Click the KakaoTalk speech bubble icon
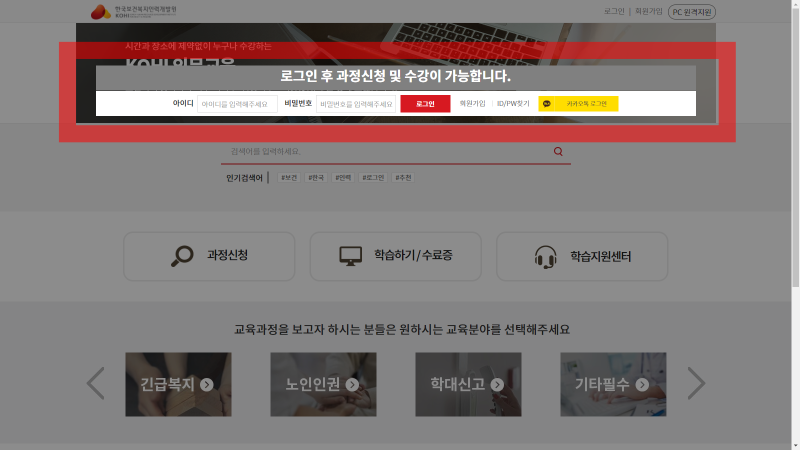The height and width of the screenshot is (450, 800). tap(546, 104)
